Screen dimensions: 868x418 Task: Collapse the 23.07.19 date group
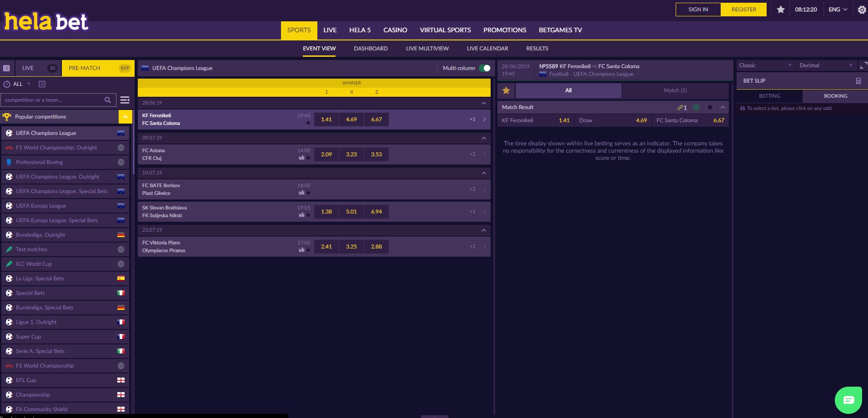click(x=483, y=230)
